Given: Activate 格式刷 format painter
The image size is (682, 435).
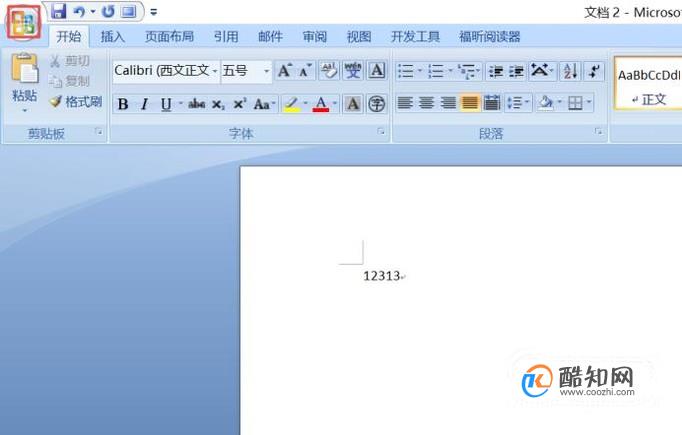Looking at the screenshot, I should point(76,102).
